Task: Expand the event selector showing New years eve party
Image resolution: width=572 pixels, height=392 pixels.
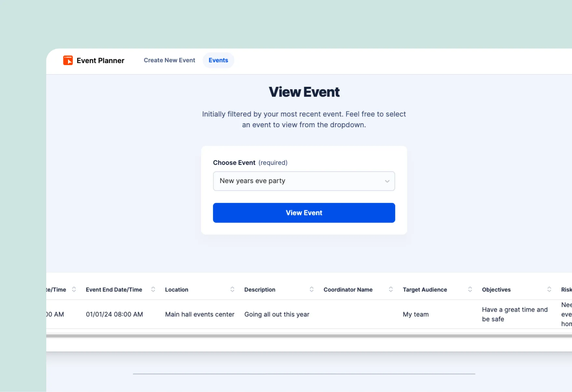Action: click(x=304, y=181)
